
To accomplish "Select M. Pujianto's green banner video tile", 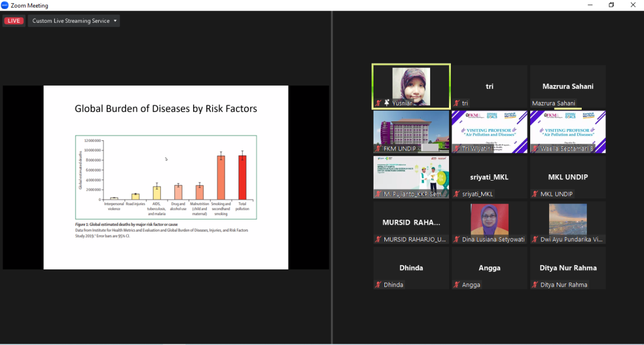I will [411, 173].
